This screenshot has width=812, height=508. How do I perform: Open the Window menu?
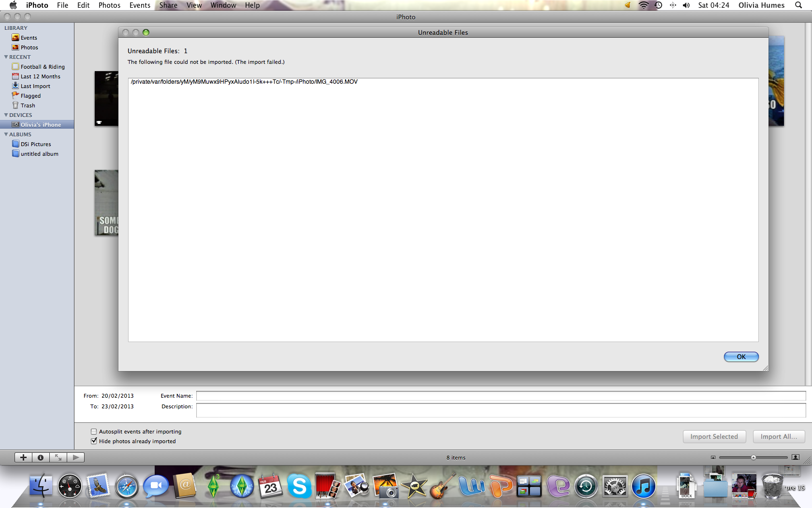click(223, 5)
